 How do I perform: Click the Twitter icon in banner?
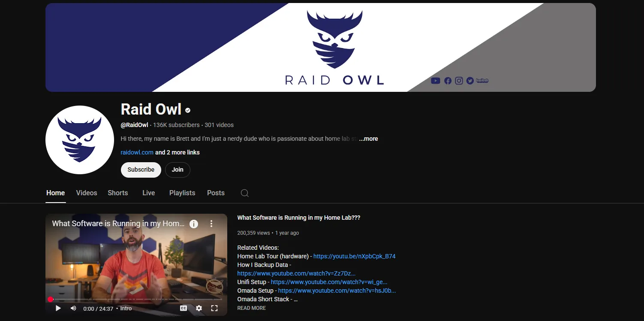pos(470,81)
